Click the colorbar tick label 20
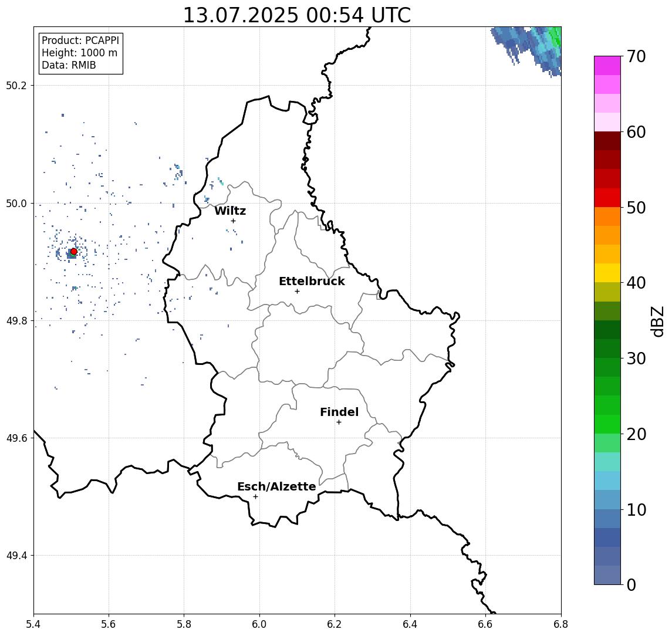Screen dimensions: 672x636 coord(636,434)
